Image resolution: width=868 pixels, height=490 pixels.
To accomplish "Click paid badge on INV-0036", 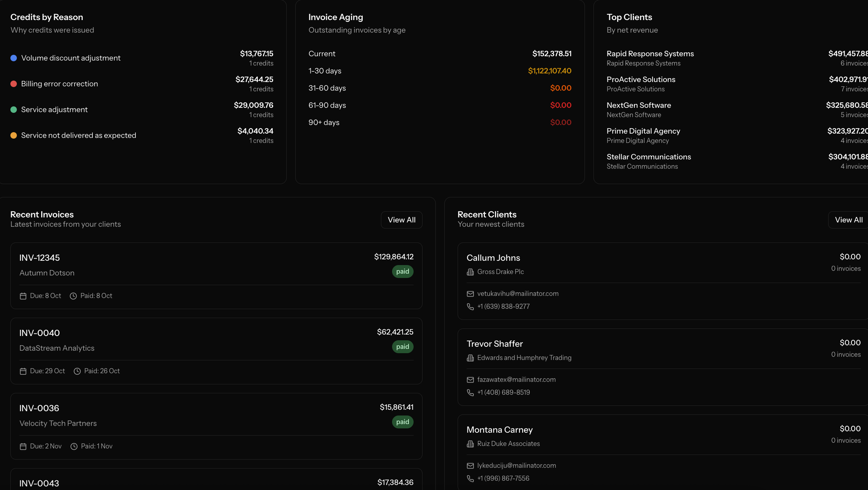I will click(x=402, y=422).
